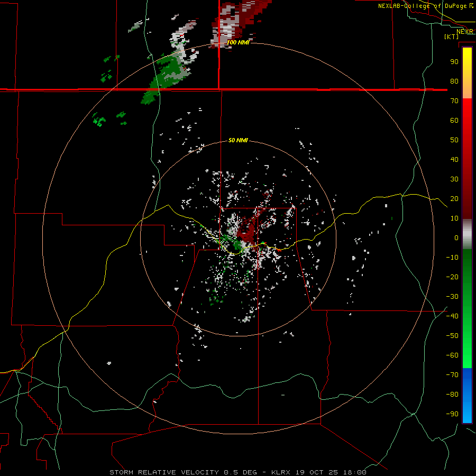Select the -70 value on the velocity scale

click(452, 375)
